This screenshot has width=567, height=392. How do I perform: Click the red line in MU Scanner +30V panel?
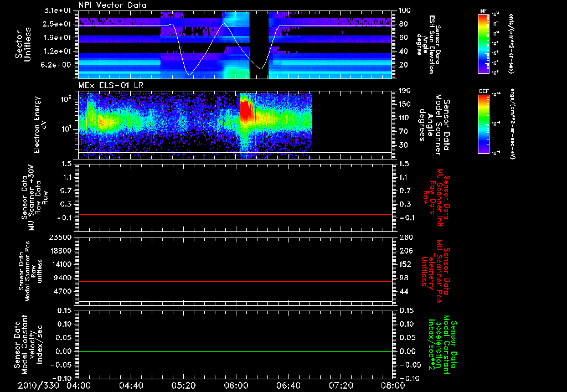coord(235,214)
